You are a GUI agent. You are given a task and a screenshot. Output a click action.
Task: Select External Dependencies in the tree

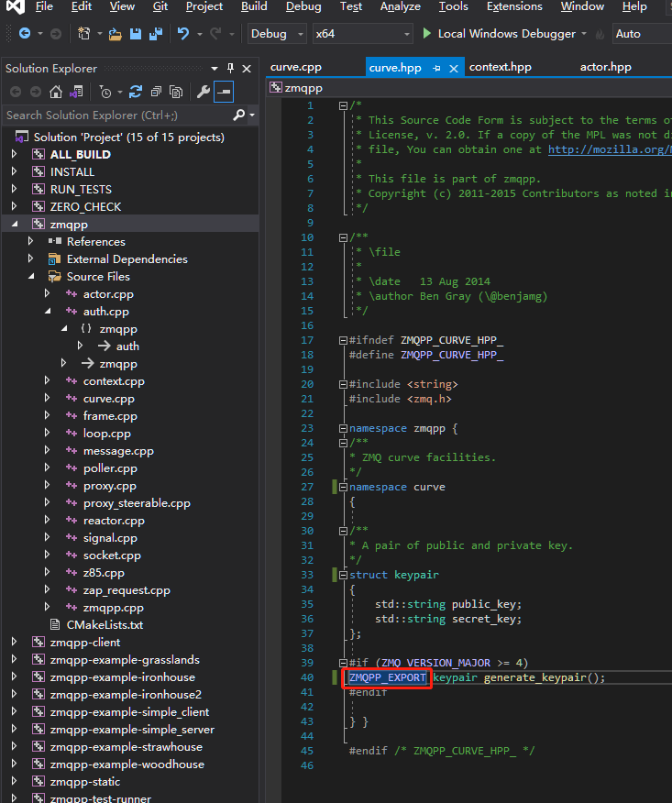127,259
